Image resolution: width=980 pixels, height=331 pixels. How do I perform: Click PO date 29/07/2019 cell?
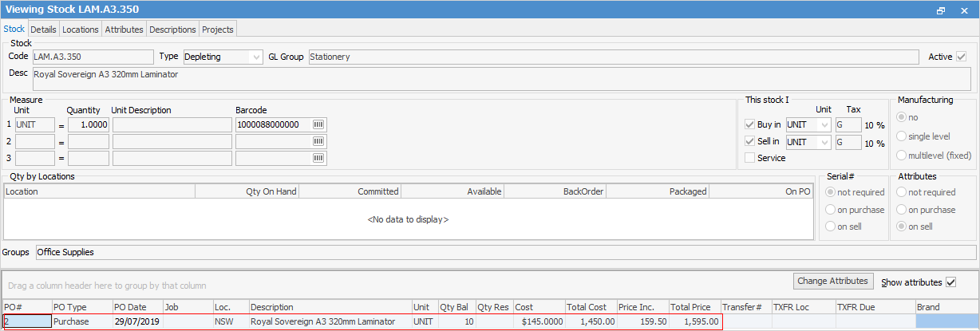pos(137,321)
